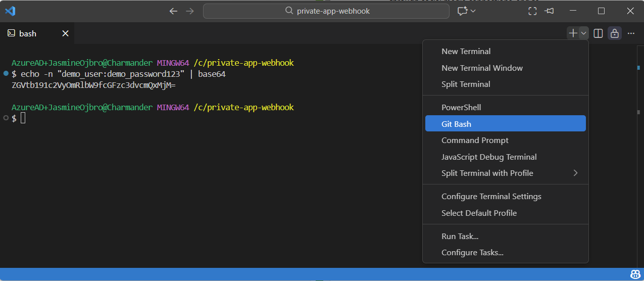Open JavaScript Debug Terminal
The image size is (644, 281).
pos(506,157)
